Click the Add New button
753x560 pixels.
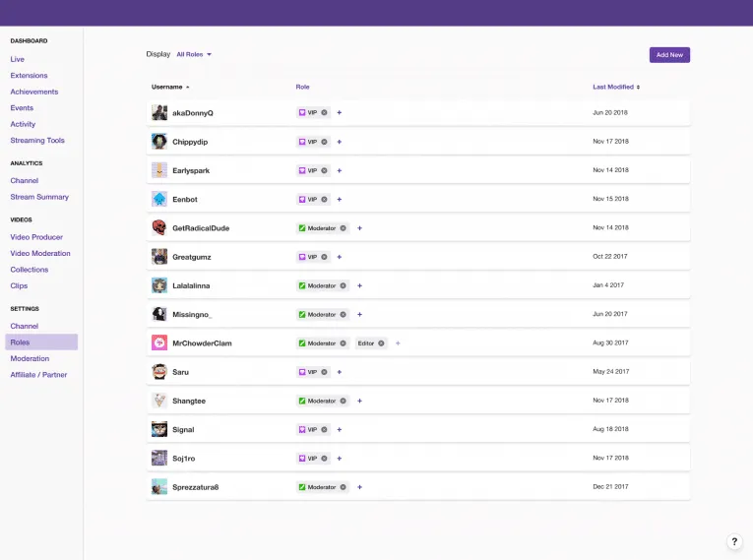click(x=669, y=55)
